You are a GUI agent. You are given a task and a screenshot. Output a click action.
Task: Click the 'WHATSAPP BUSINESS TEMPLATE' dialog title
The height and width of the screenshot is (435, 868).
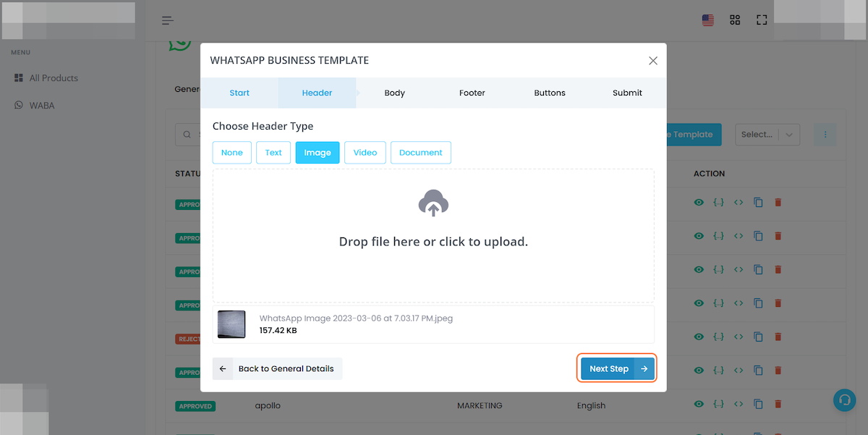(x=289, y=61)
